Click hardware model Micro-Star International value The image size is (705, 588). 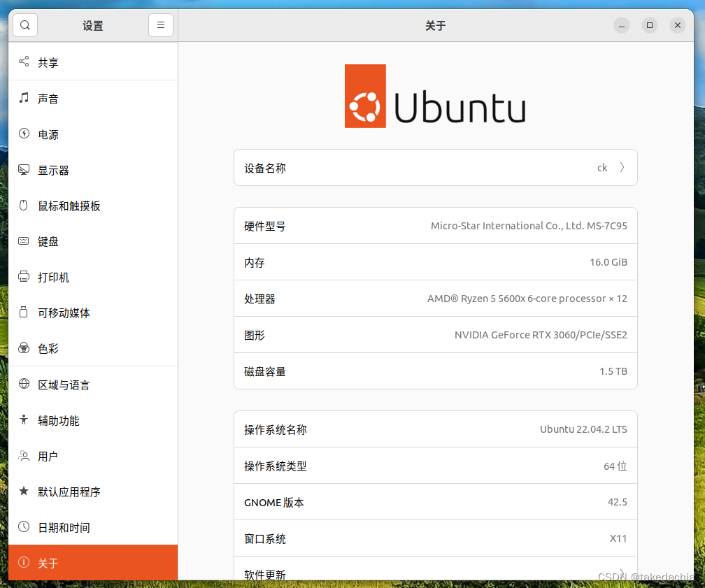pos(529,226)
